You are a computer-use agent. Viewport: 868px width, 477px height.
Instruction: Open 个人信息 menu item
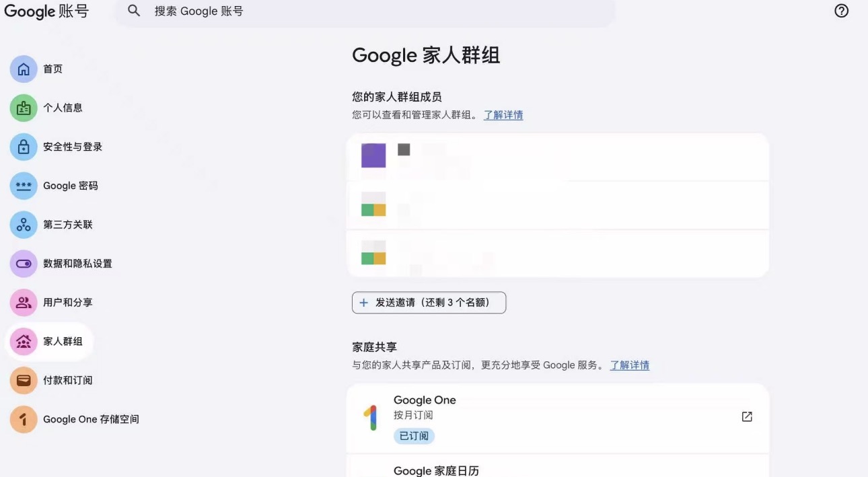(x=63, y=108)
